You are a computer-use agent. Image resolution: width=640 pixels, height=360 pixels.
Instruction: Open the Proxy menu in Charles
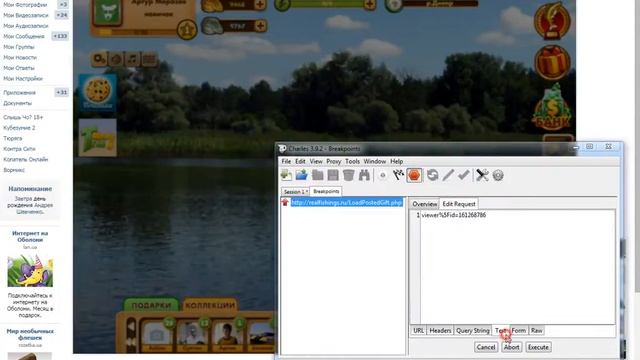point(333,161)
